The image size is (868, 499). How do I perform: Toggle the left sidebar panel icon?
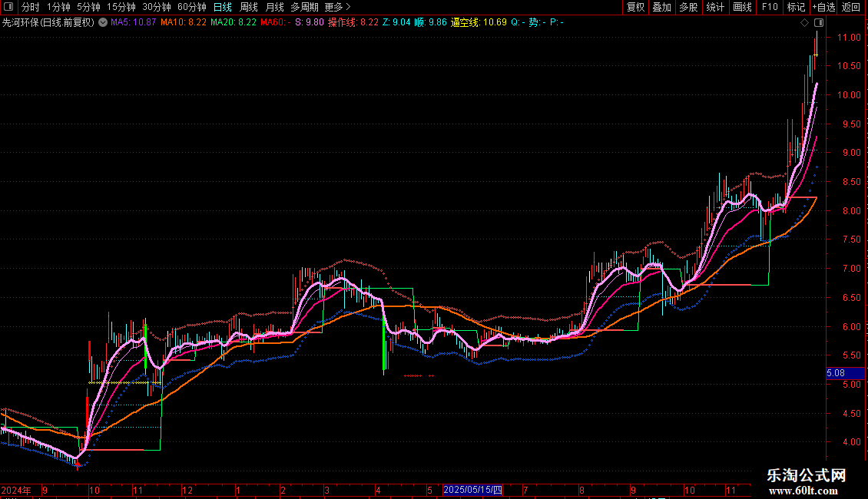click(8, 7)
